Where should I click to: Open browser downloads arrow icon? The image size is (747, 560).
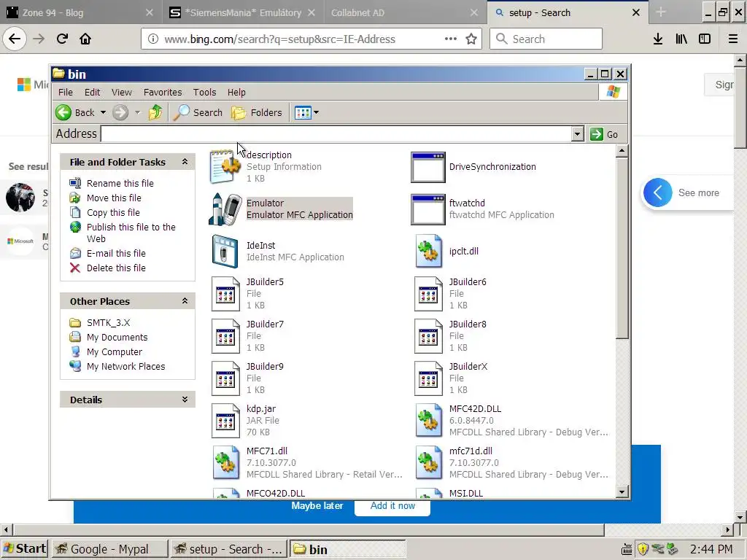pyautogui.click(x=658, y=39)
